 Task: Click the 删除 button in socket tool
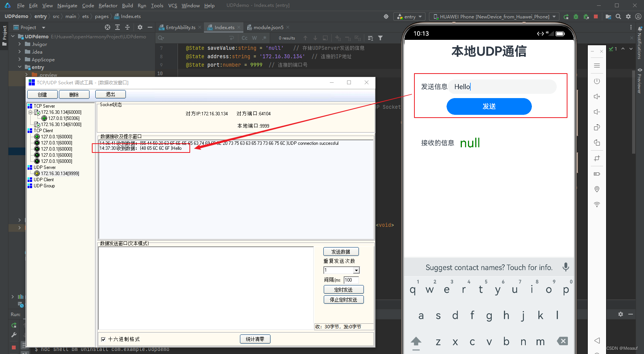coord(74,95)
